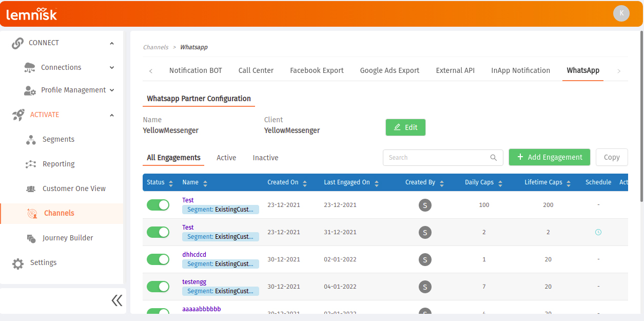Switch to External API tab

[x=455, y=71]
